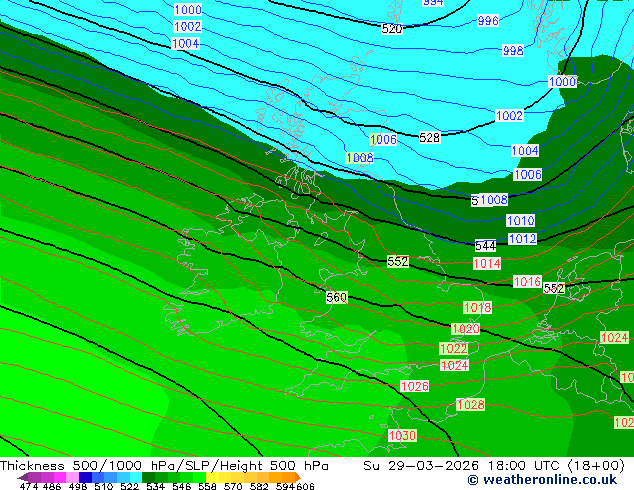Select the red 1022 isobar label

click(x=454, y=348)
